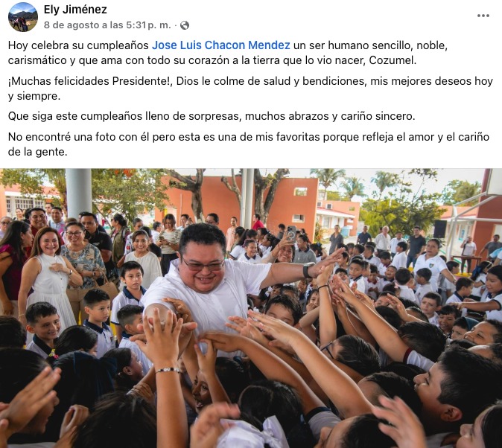The height and width of the screenshot is (448, 502).
Task: Click the black loudspeaker in photo background
Action: click(440, 228)
